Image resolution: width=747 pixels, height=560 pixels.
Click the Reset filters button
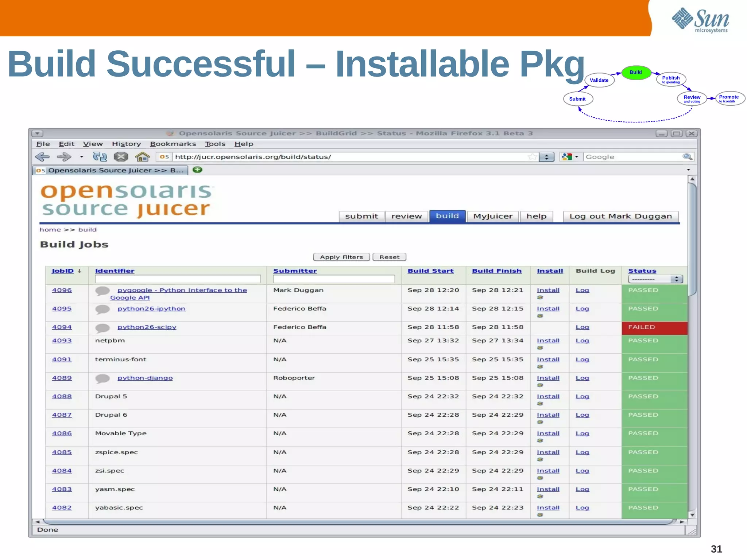(390, 257)
